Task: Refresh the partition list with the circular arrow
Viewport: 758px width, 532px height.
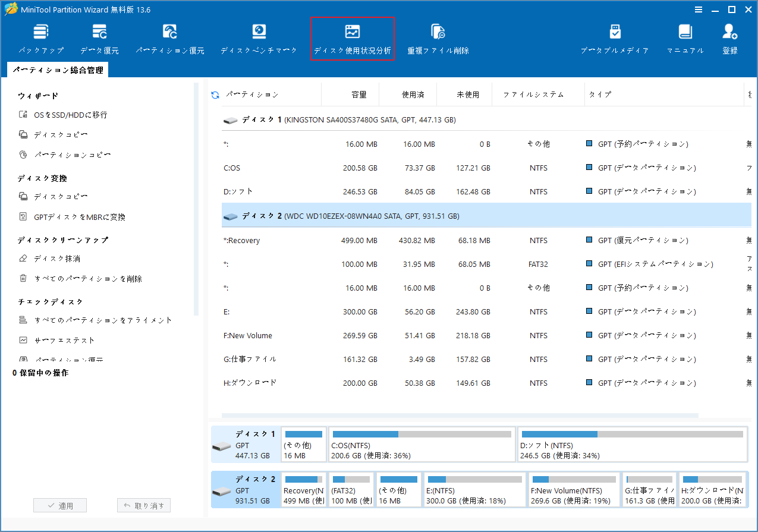Action: [214, 94]
